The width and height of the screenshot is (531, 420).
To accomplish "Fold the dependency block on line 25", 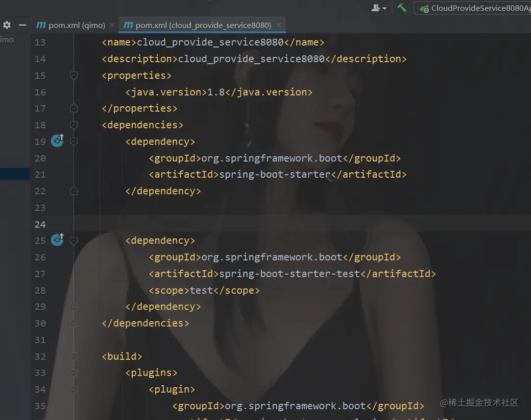I will pyautogui.click(x=74, y=241).
